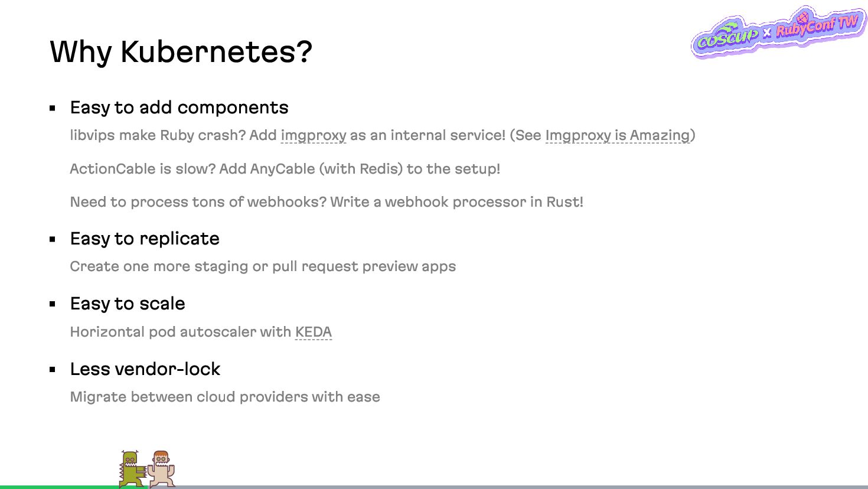This screenshot has height=489, width=868.
Task: Click the bullet beside Less vendor-lock
Action: [53, 370]
